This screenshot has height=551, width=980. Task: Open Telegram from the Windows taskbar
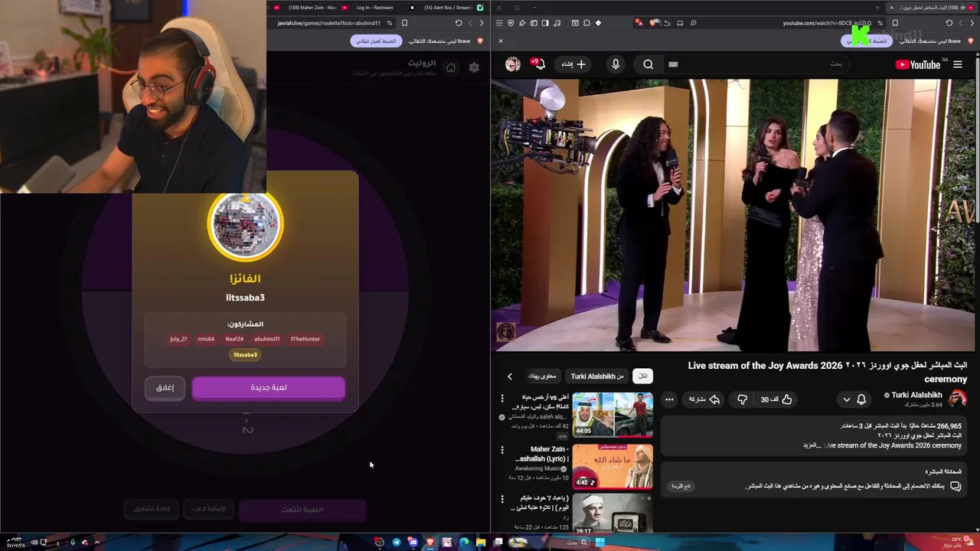point(396,543)
